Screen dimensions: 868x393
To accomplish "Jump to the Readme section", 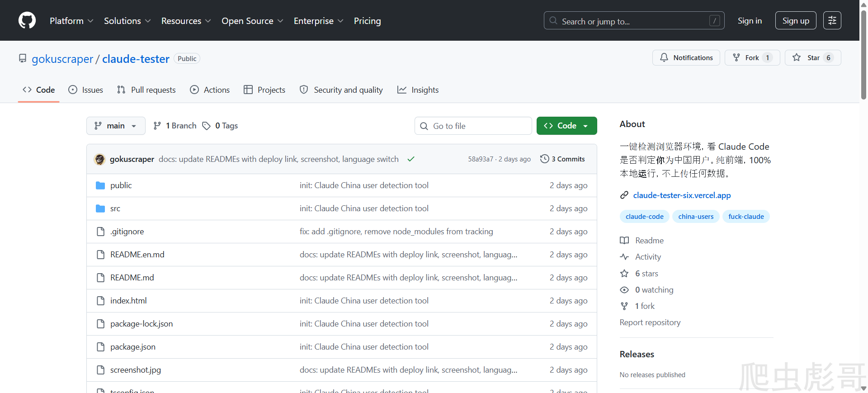I will click(x=642, y=241).
